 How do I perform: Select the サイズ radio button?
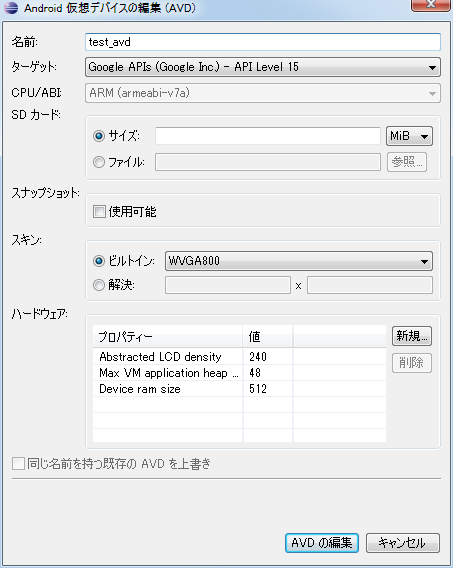[99, 136]
